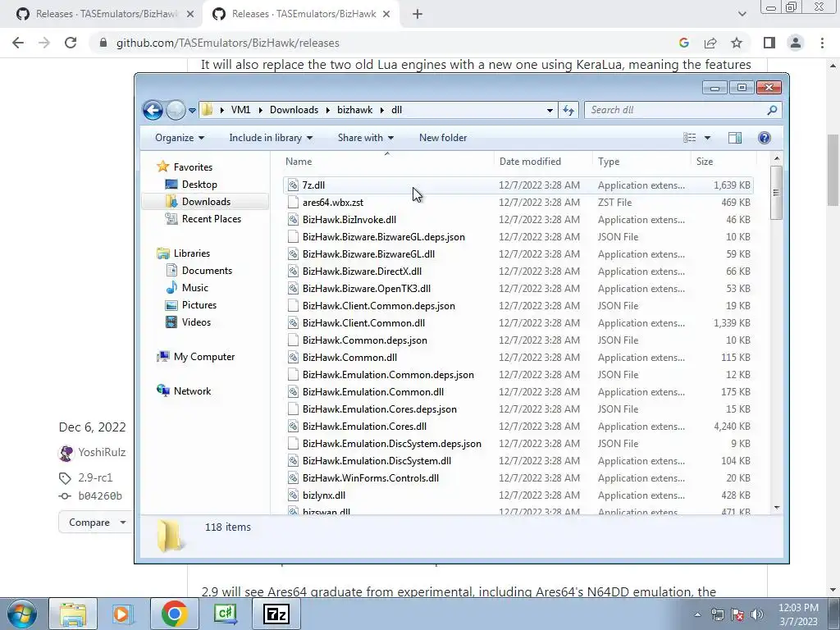Select the 7z.dll file icon
Screen dimensions: 840x630
(293, 185)
